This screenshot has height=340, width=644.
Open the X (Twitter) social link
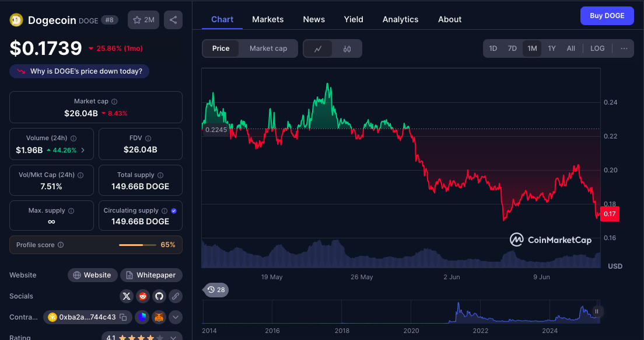click(x=127, y=296)
